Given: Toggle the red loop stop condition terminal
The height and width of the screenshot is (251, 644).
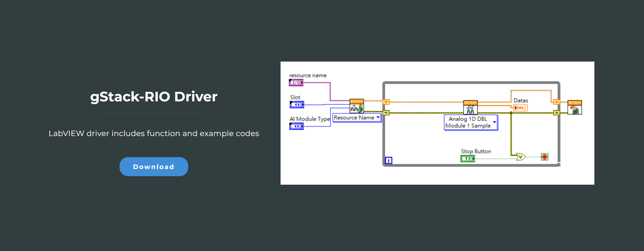Looking at the screenshot, I should (x=544, y=157).
